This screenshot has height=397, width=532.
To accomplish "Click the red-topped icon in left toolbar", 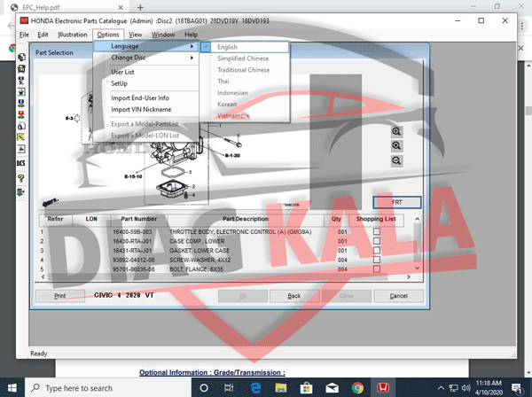I will [21, 114].
